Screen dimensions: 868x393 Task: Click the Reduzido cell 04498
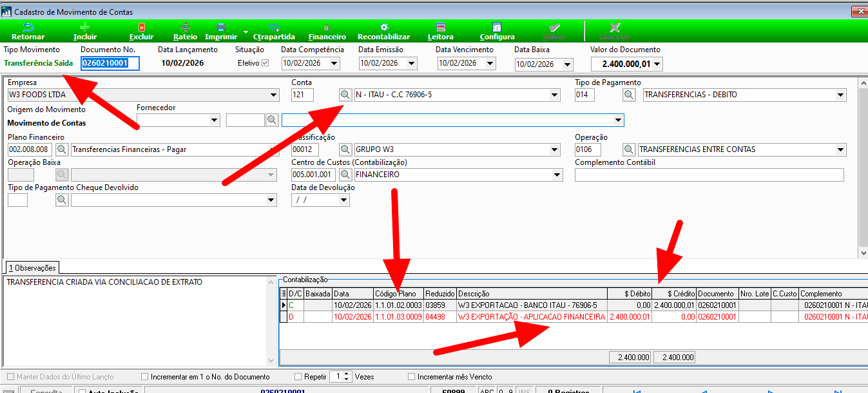pos(440,317)
